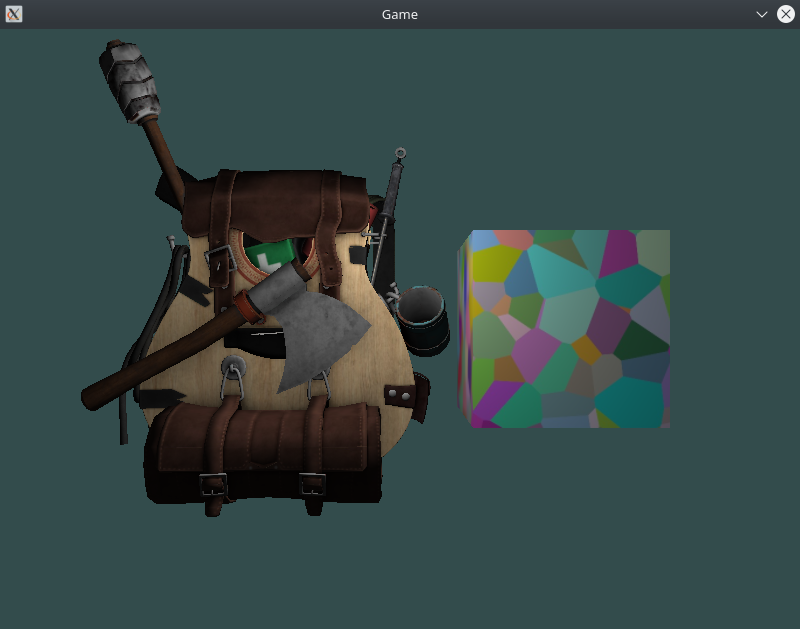
Task: Minimize the Game window using the chevron
Action: [x=762, y=14]
